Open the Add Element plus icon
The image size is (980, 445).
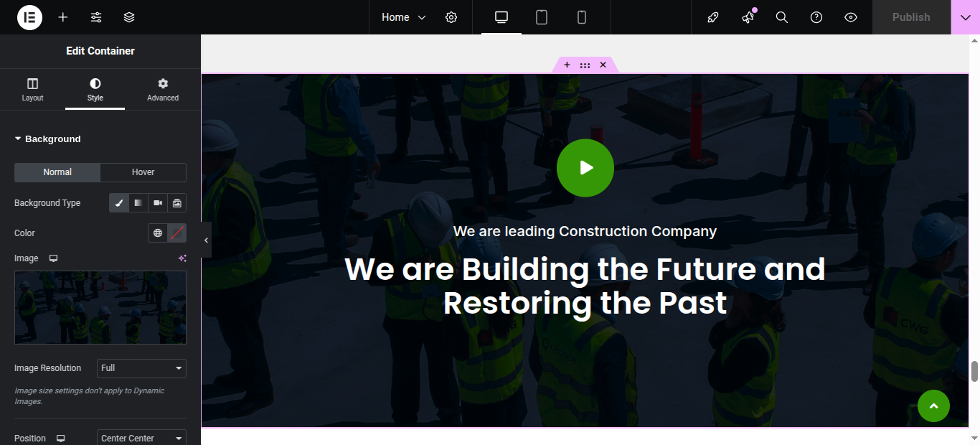[x=63, y=17]
